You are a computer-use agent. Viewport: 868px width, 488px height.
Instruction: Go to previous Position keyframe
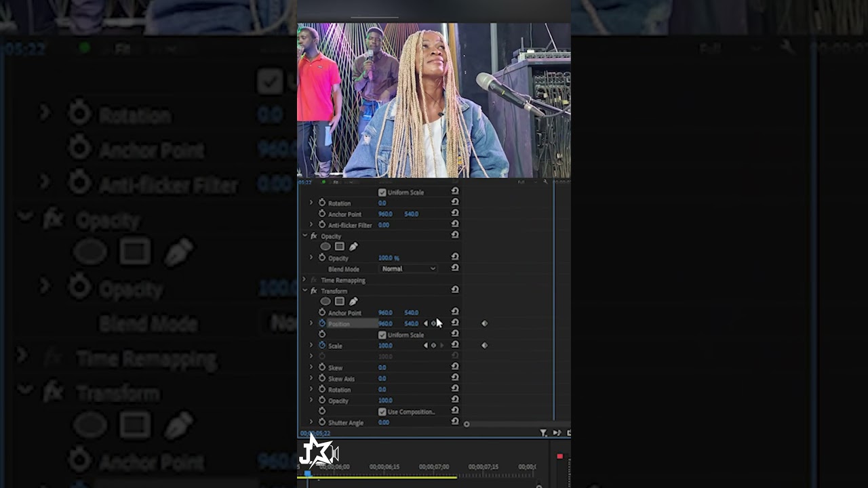coord(426,324)
